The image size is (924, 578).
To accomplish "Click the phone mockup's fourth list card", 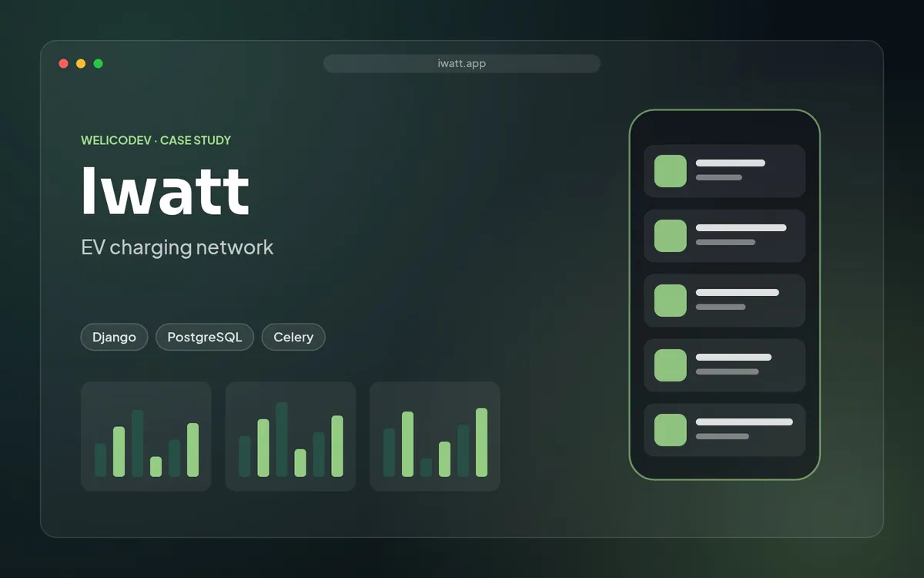I will pos(725,365).
